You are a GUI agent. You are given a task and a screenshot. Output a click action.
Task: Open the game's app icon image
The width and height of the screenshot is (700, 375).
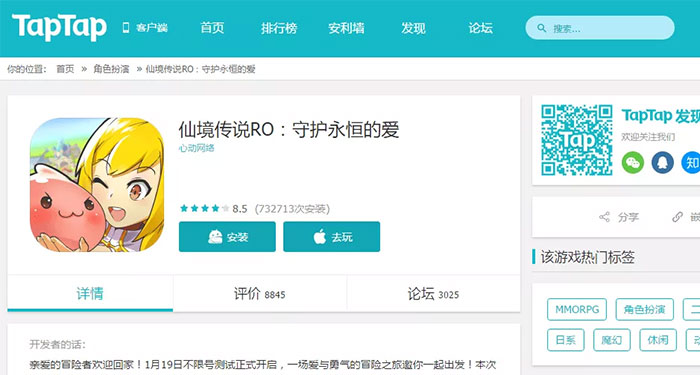click(97, 184)
